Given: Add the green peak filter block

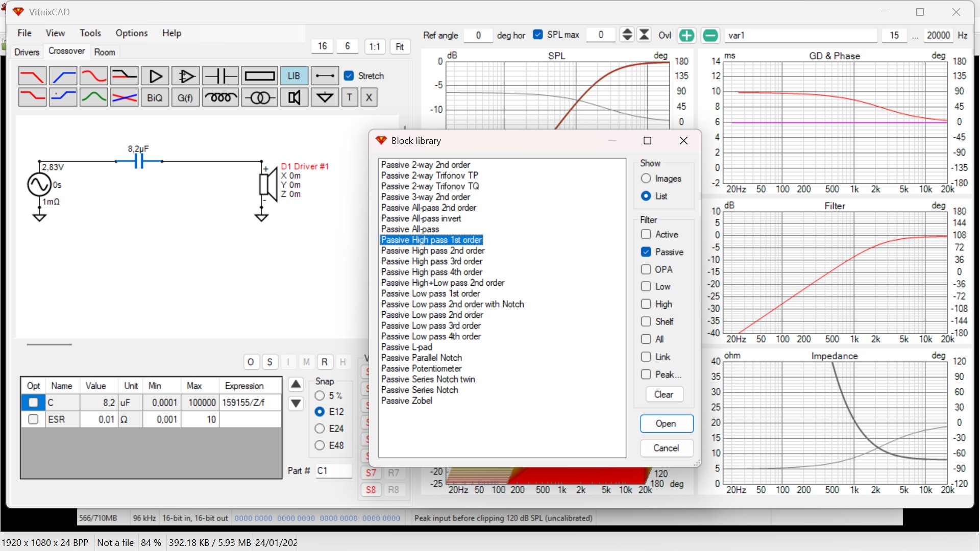Looking at the screenshot, I should point(93,97).
